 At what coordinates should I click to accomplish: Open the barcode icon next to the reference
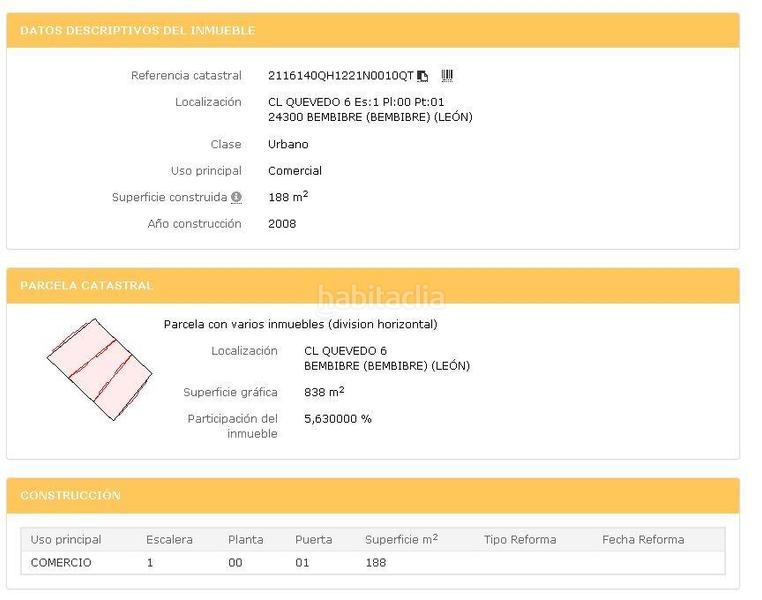tap(447, 75)
